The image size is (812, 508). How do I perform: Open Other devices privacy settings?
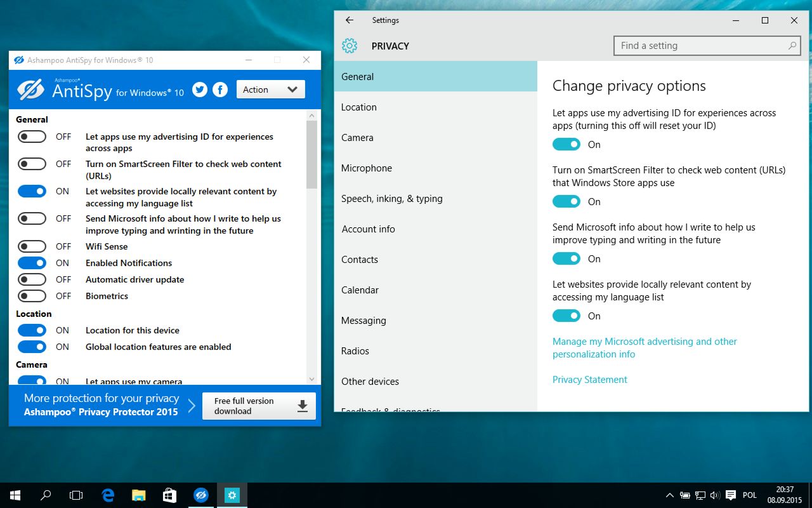pyautogui.click(x=436, y=382)
